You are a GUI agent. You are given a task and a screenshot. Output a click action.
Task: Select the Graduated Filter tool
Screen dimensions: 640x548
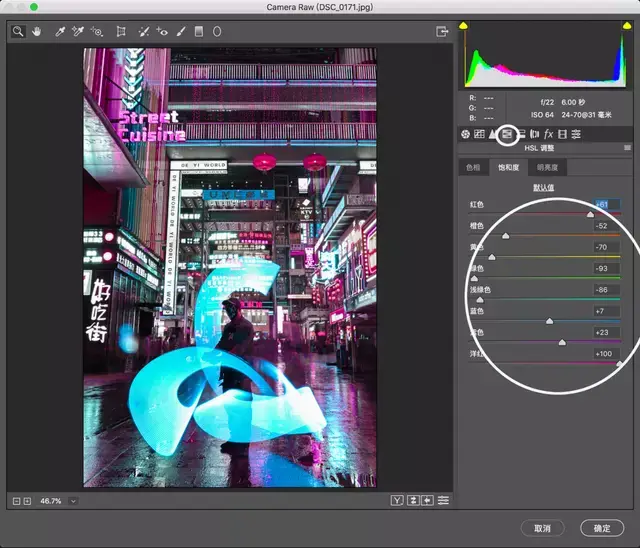click(x=199, y=31)
